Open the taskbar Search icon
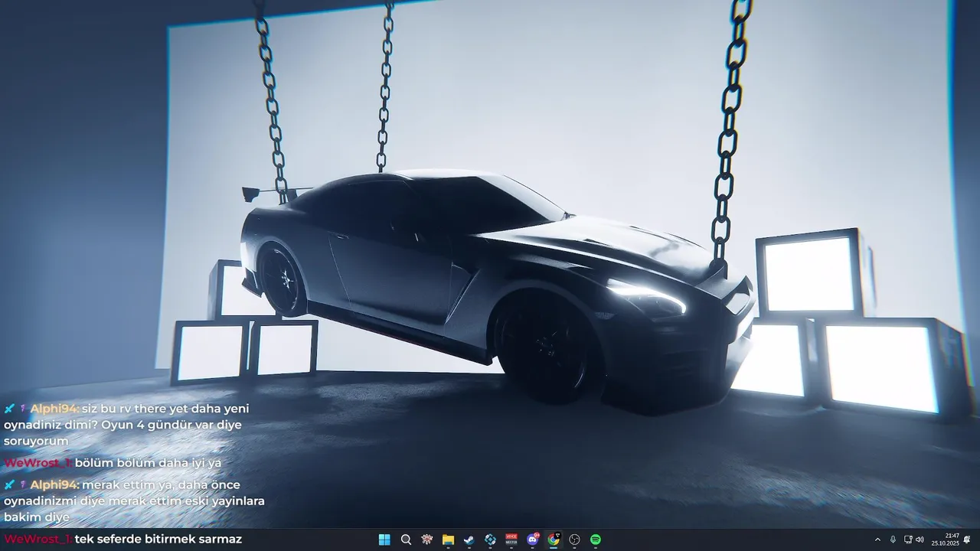This screenshot has height=551, width=980. pyautogui.click(x=406, y=540)
